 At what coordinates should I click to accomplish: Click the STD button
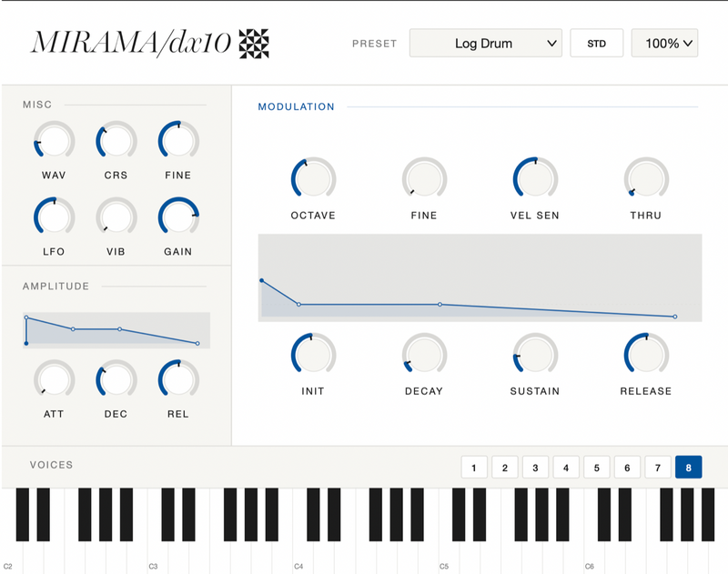(597, 43)
